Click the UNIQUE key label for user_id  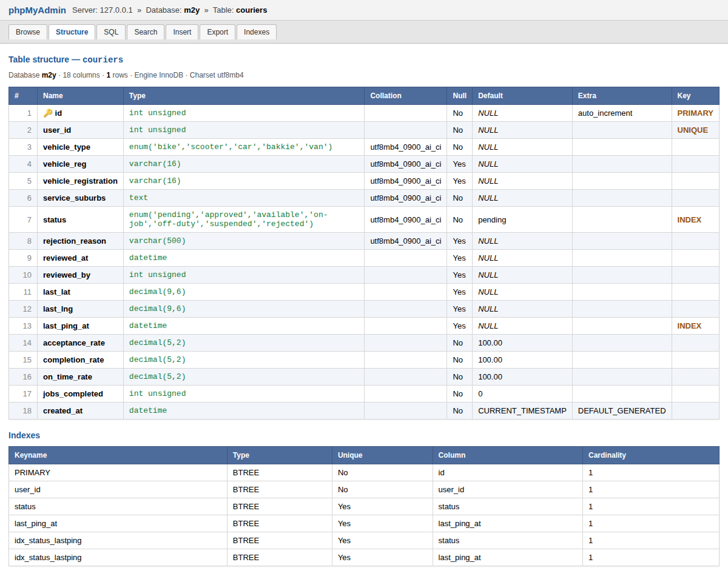[x=693, y=130]
